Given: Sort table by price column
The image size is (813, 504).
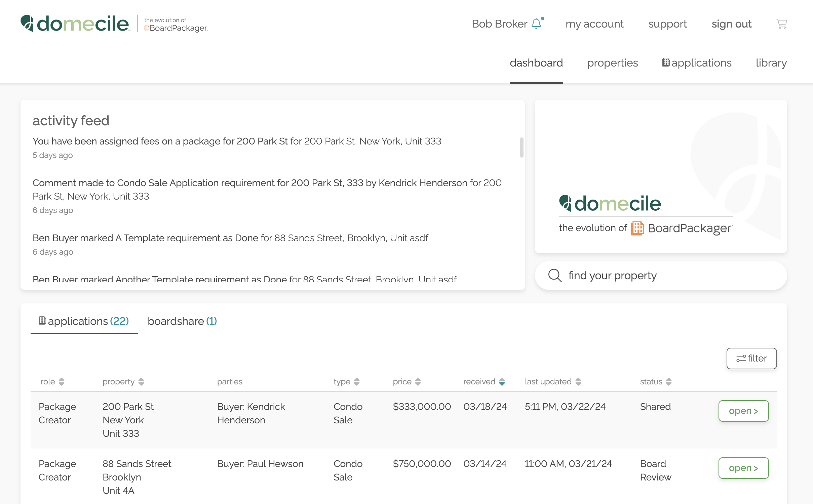Looking at the screenshot, I should pyautogui.click(x=418, y=382).
